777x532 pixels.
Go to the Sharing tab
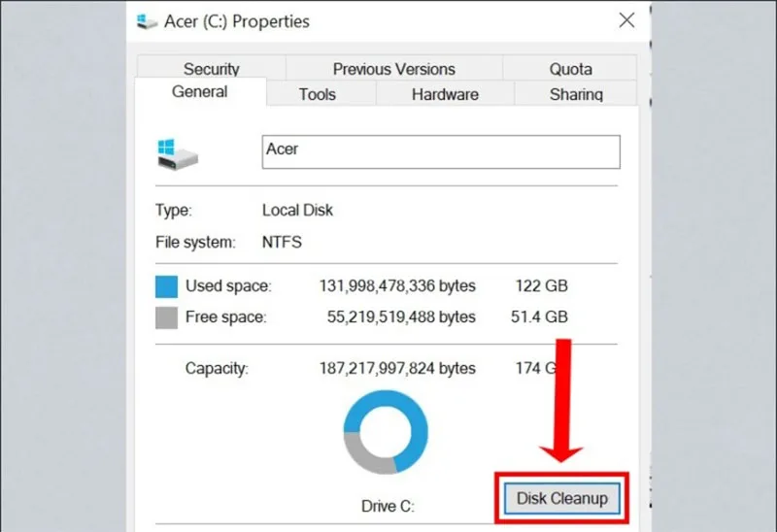576,94
